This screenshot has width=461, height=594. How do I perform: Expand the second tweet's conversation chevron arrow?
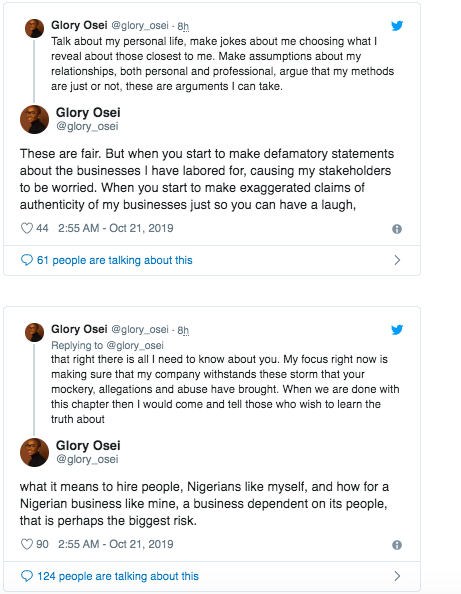point(397,576)
